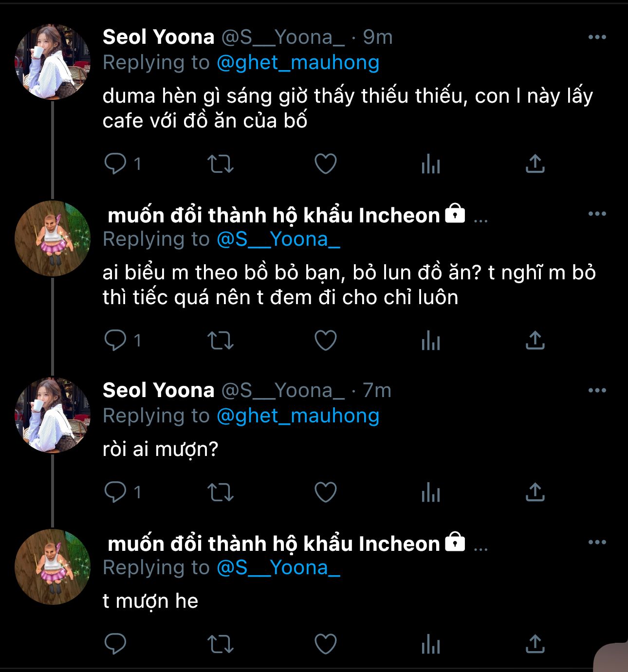Open more options menu on last tweet
628x672 pixels.
click(x=597, y=542)
